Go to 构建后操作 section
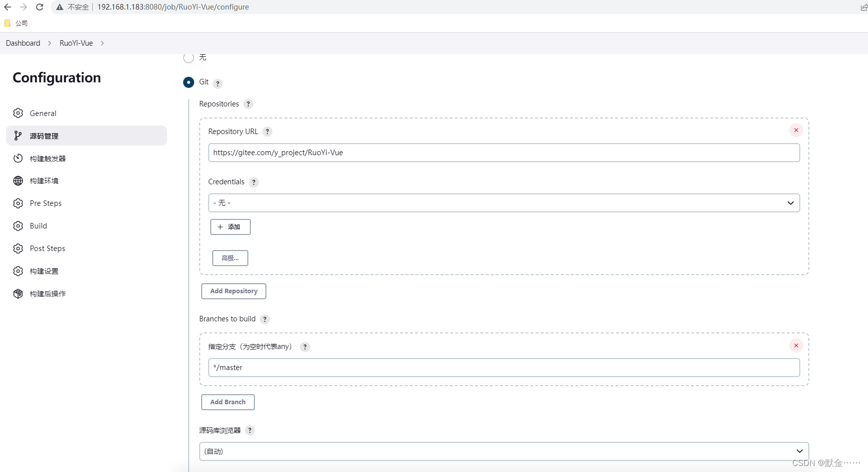The image size is (868, 472). [x=86, y=294]
